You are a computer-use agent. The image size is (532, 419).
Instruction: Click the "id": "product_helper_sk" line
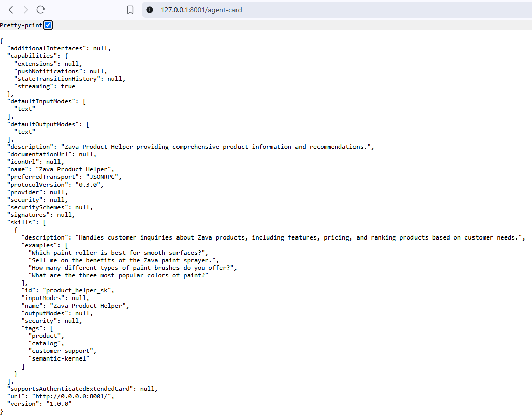click(68, 290)
